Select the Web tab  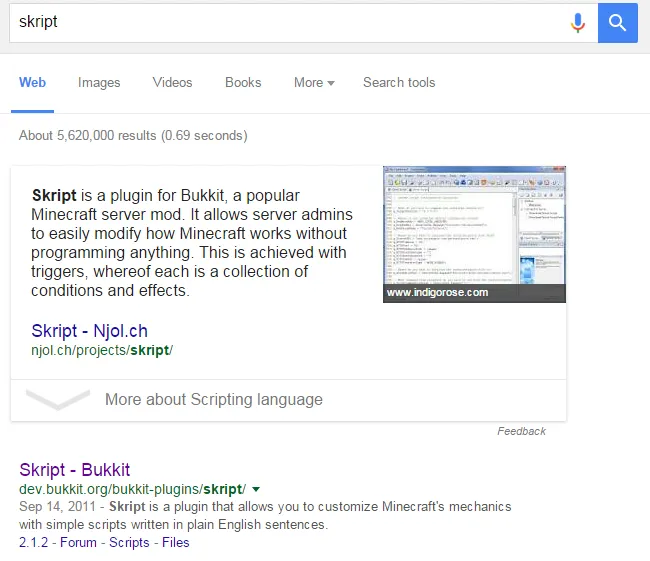coord(32,83)
